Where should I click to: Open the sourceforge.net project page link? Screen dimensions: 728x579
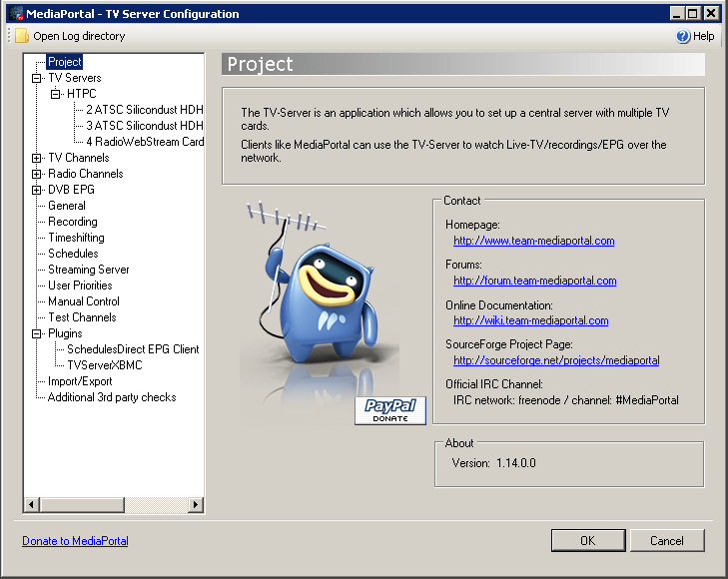pos(556,360)
